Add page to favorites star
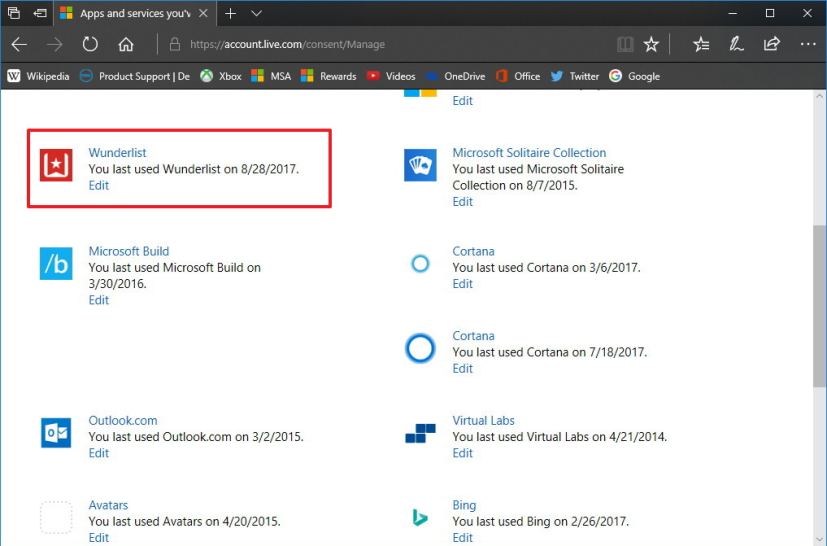This screenshot has height=546, width=827. pyautogui.click(x=651, y=44)
